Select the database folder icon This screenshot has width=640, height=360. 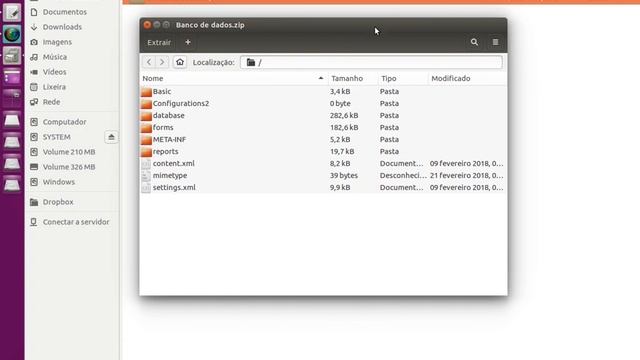tap(146, 116)
